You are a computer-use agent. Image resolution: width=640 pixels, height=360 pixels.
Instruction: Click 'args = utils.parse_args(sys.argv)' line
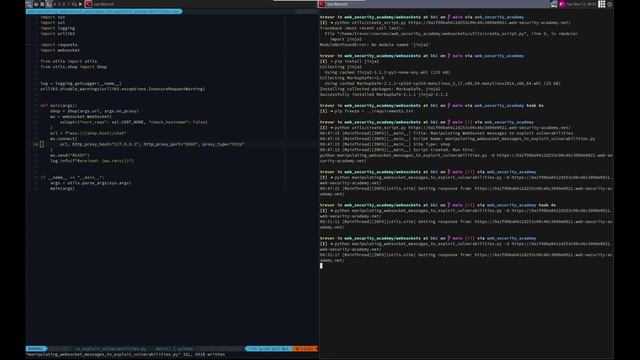pos(91,183)
